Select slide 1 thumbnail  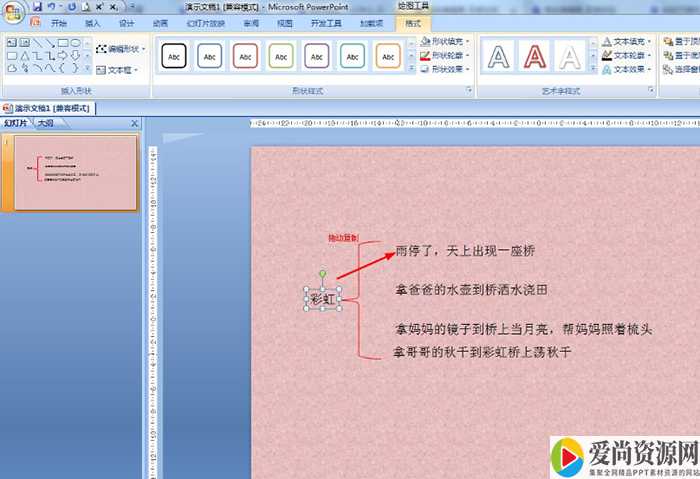tap(75, 173)
